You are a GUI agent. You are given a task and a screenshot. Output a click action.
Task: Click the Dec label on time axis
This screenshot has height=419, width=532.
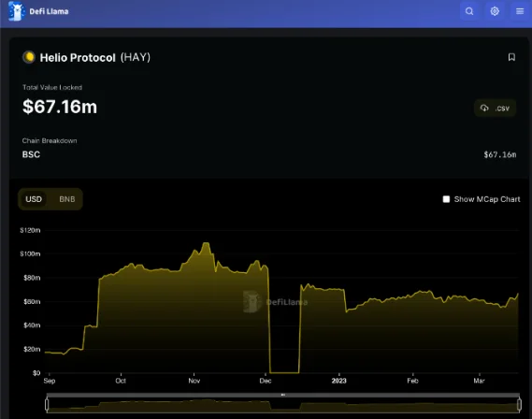[x=266, y=381]
